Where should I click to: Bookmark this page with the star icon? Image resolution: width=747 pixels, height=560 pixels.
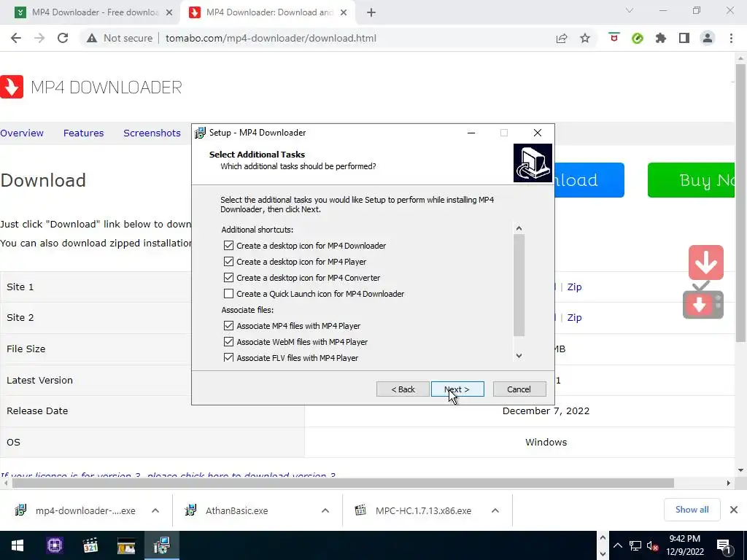point(585,38)
